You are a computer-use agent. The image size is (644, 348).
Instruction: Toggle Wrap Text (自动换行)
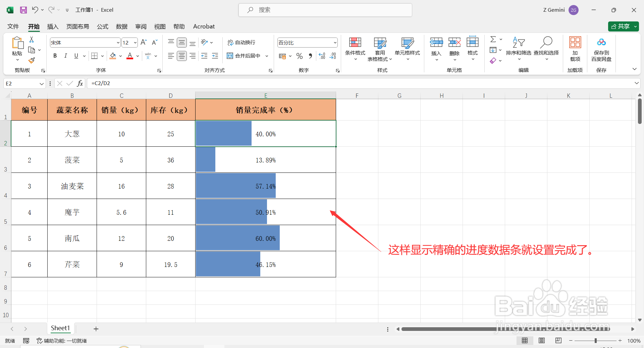click(241, 42)
